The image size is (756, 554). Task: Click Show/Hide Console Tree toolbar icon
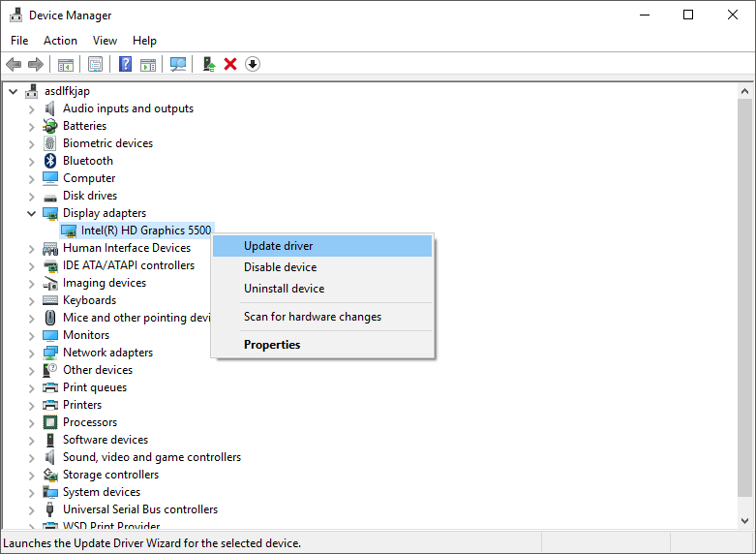(x=66, y=64)
